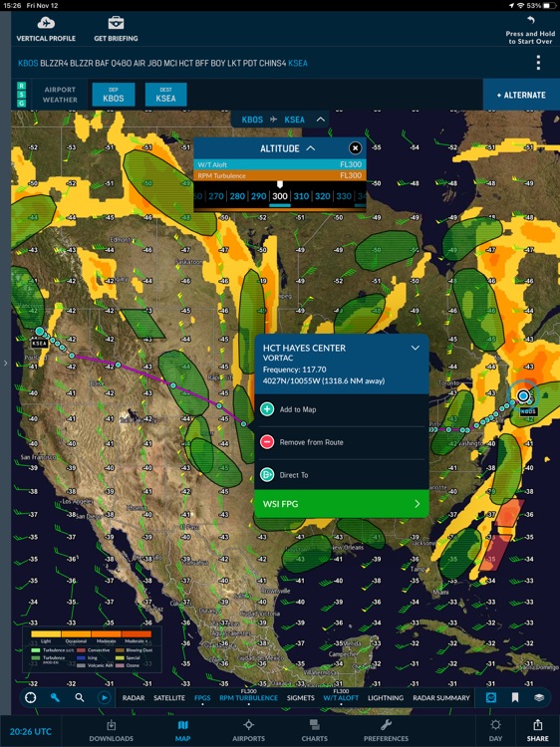Open the Airports tab

coord(248,730)
